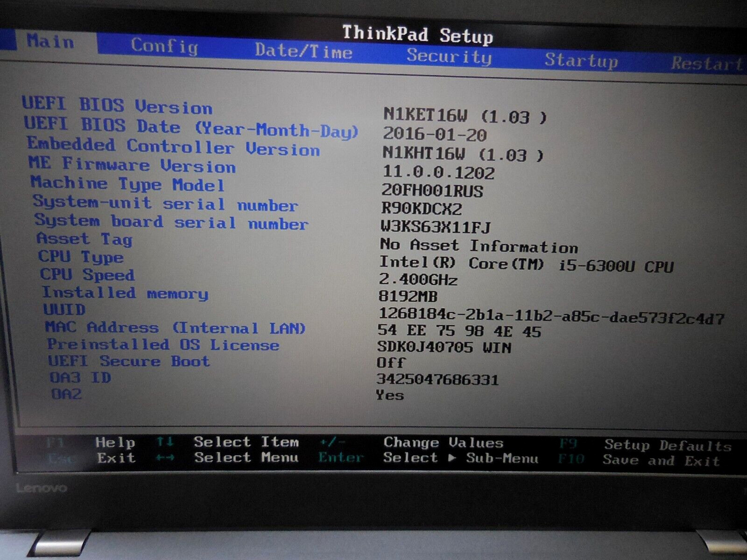Click UUID value 1268184c-2b1a-11b2
The width and height of the screenshot is (747, 560).
coord(551,316)
